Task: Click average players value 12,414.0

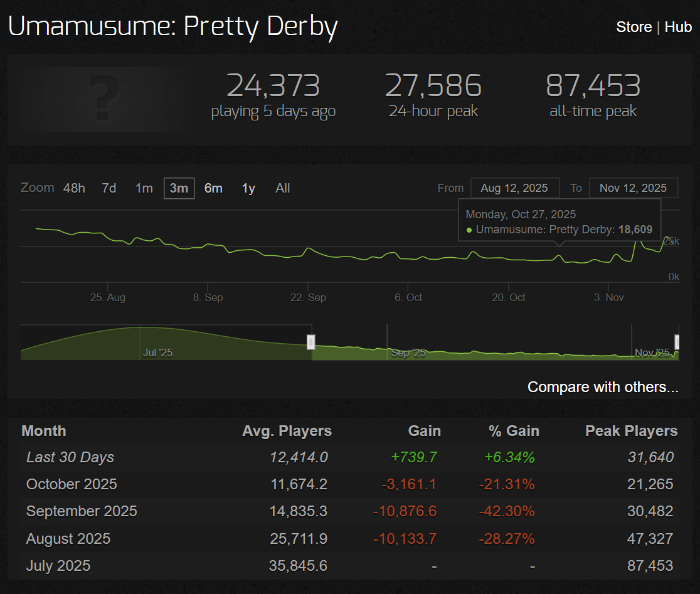Action: (x=299, y=457)
